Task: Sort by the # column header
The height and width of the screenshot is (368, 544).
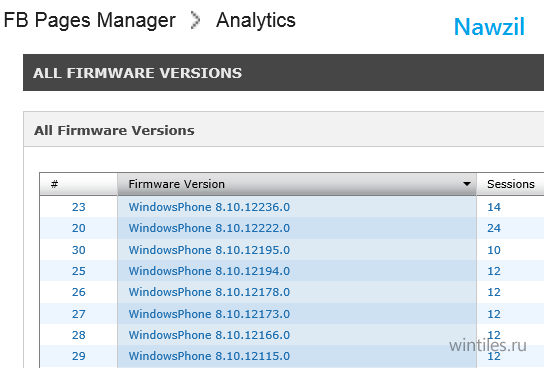Action: [x=79, y=184]
